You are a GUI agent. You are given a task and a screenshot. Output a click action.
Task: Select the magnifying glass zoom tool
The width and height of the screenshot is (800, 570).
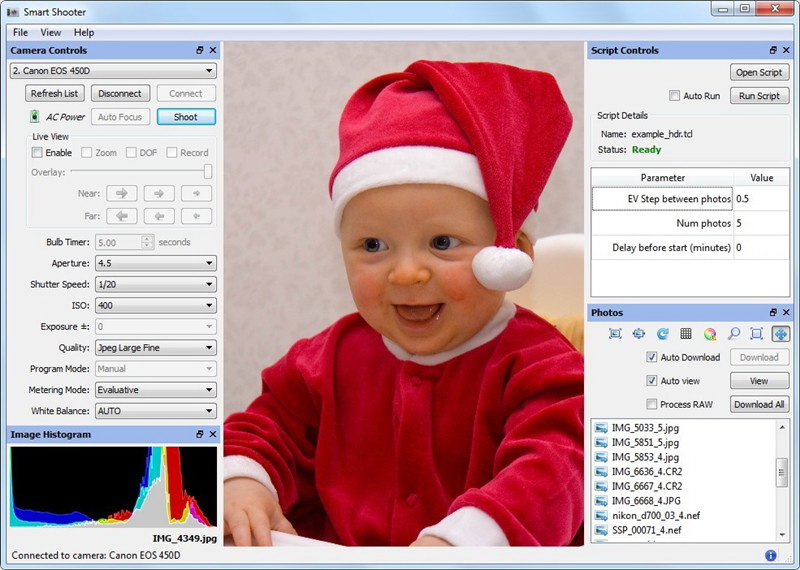click(733, 334)
